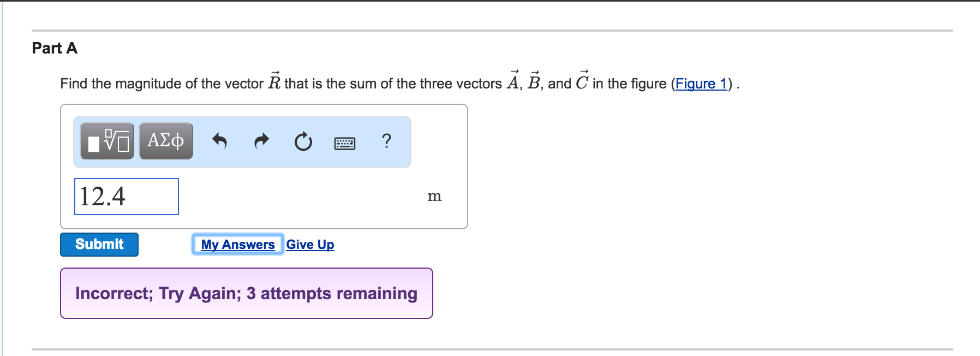Give up on this question
Viewport: 980px width, 356px height.
point(309,244)
